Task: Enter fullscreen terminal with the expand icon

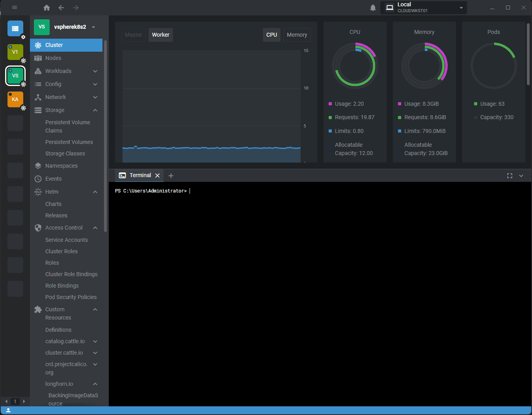Action: pos(510,176)
